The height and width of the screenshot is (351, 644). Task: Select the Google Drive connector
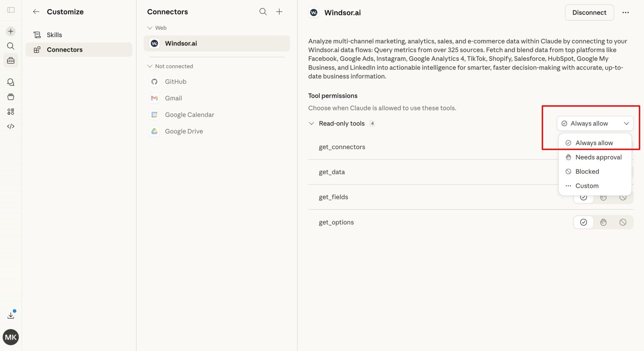tap(184, 131)
